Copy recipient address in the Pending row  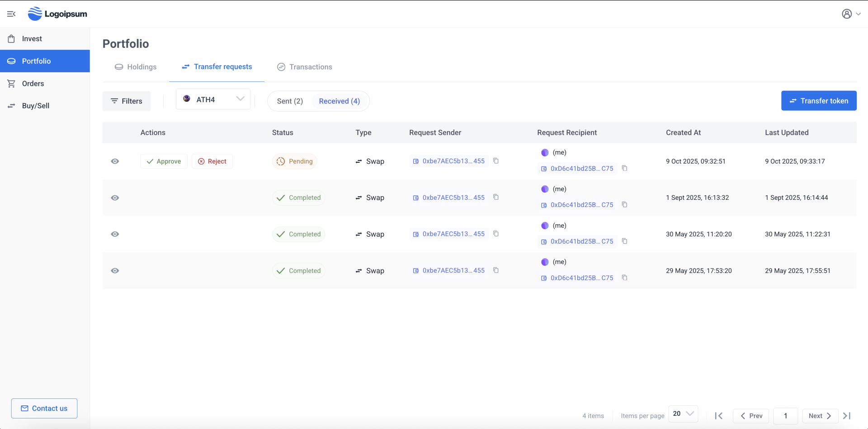[x=624, y=168]
